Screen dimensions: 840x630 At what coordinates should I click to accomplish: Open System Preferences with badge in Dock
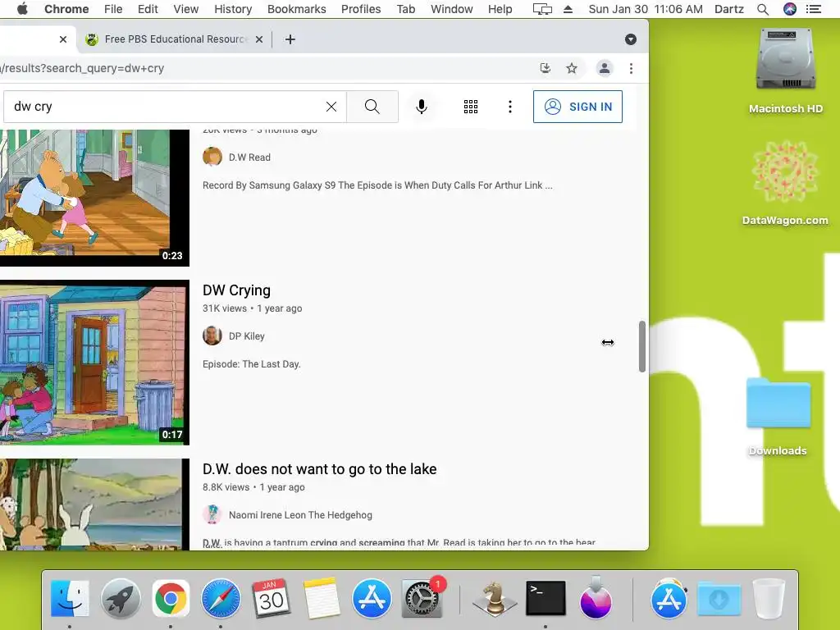(422, 598)
